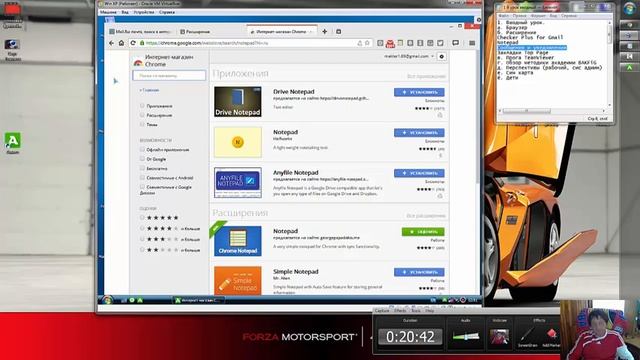This screenshot has height=360, width=640.
Task: Install the Simple Notepad extension
Action: coord(419,272)
